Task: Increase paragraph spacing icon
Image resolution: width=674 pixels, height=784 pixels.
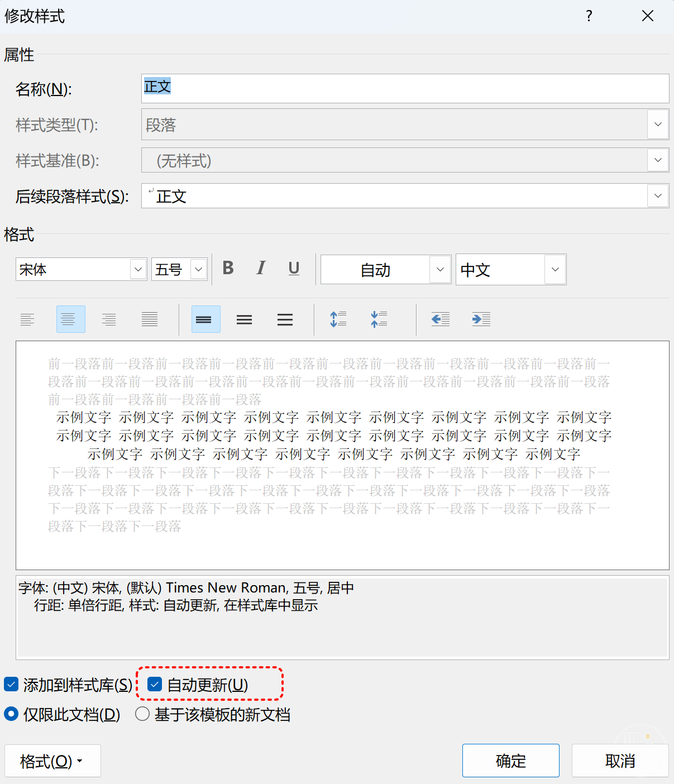Action: 338,319
